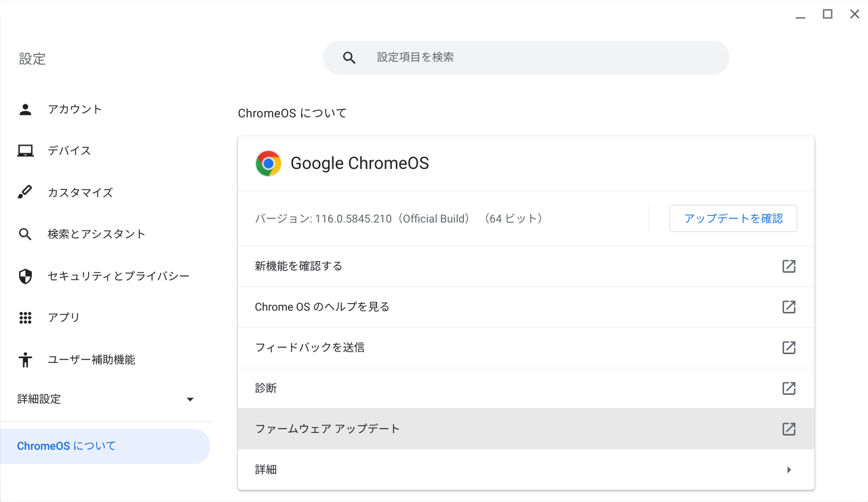The height and width of the screenshot is (502, 868).
Task: Click the アカウント person icon in sidebar
Action: [x=25, y=109]
